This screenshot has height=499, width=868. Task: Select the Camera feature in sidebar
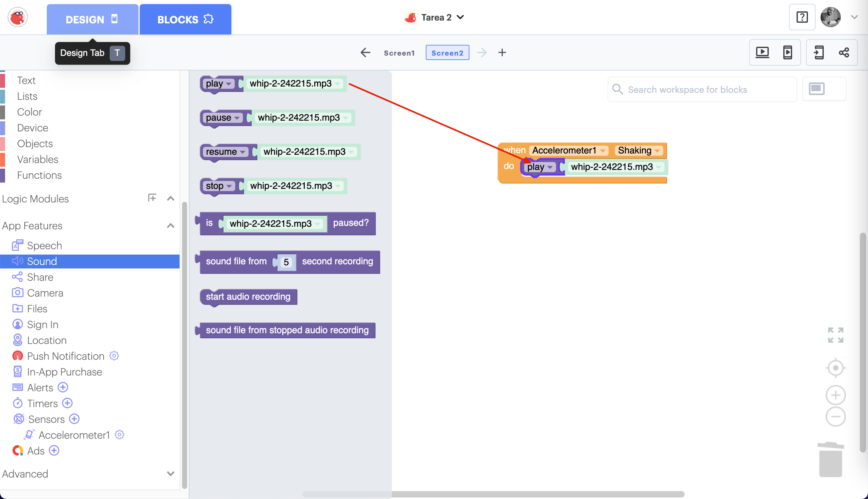click(x=45, y=293)
